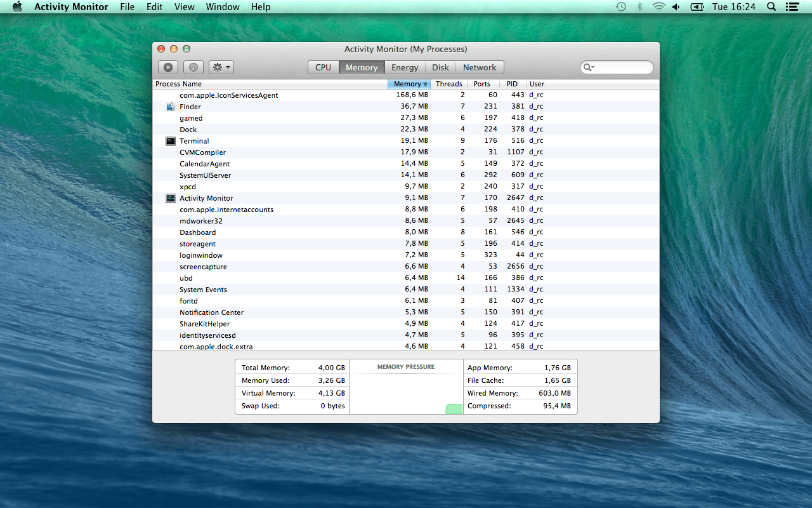The height and width of the screenshot is (508, 812).
Task: Select the System Events process
Action: 406,290
